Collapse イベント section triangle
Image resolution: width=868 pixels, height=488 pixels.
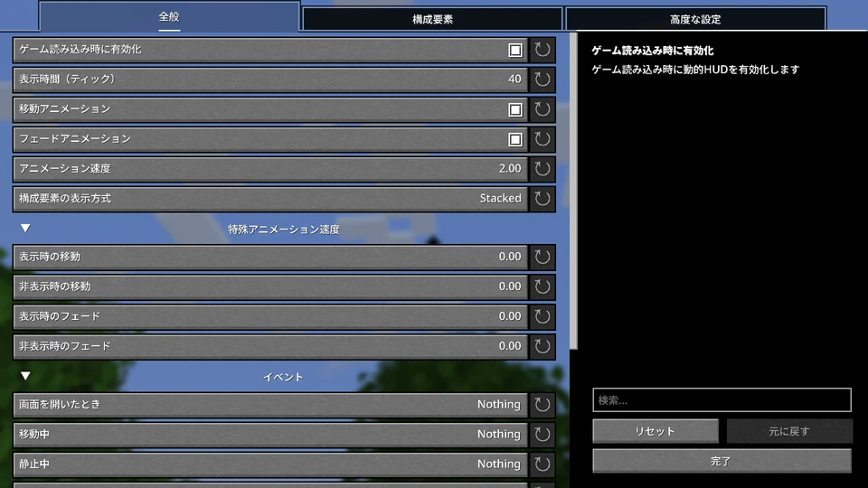click(x=25, y=376)
